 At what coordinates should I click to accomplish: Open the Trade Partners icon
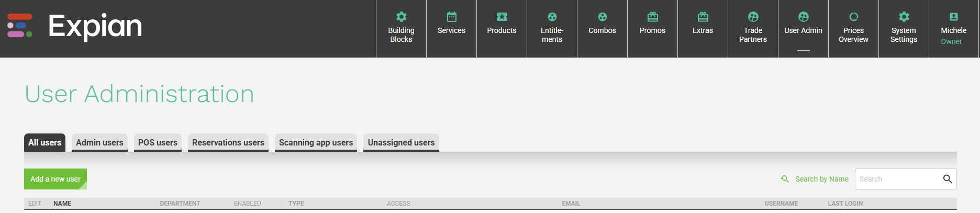pyautogui.click(x=753, y=17)
